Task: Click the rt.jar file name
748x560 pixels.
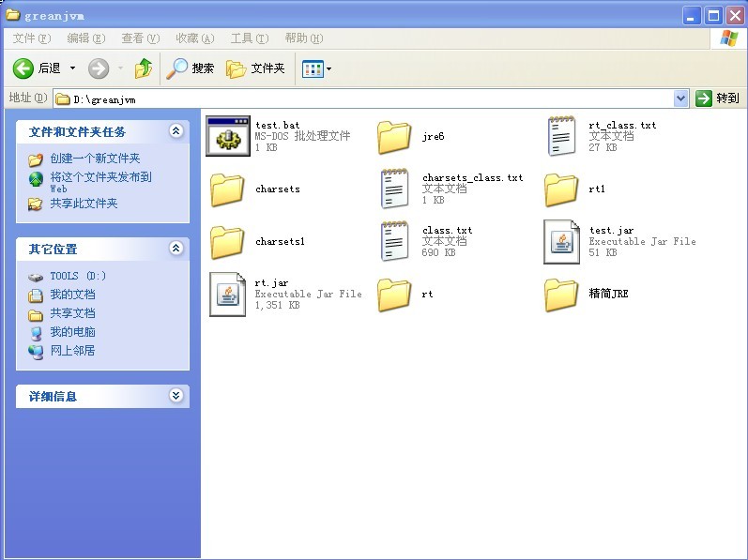Action: pyautogui.click(x=271, y=282)
